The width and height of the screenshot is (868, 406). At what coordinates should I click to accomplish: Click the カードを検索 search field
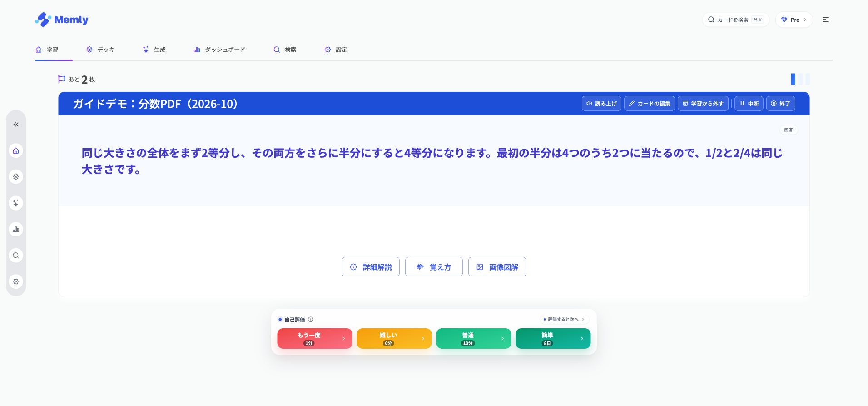click(x=736, y=20)
